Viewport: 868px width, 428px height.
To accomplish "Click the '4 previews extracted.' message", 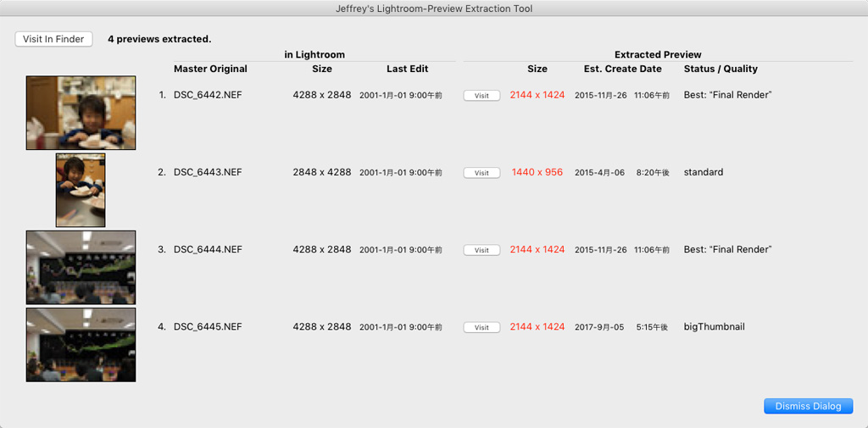I will coord(159,39).
